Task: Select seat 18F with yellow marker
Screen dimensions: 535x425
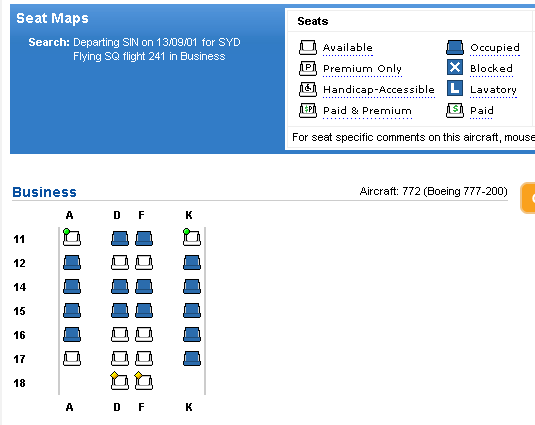Action: coord(143,381)
